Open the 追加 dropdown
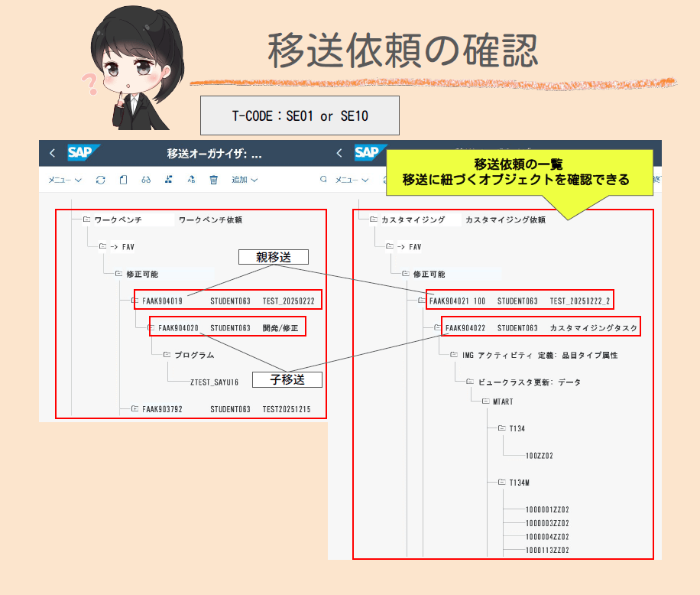 coord(241,179)
